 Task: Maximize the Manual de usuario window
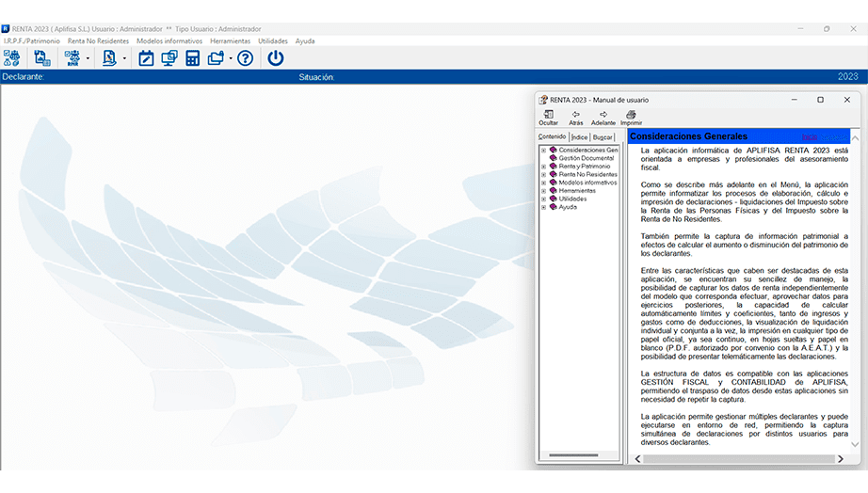coord(820,100)
